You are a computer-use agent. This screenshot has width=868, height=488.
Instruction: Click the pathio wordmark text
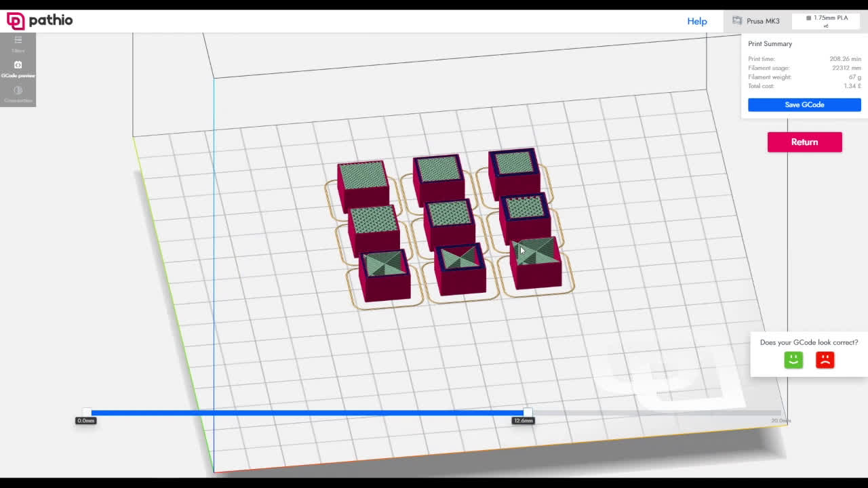tap(51, 20)
